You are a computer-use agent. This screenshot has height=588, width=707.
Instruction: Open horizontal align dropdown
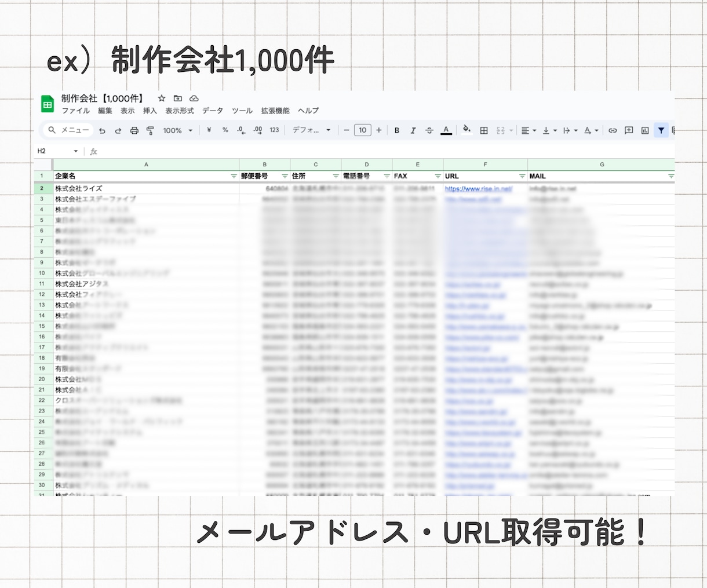click(x=528, y=130)
